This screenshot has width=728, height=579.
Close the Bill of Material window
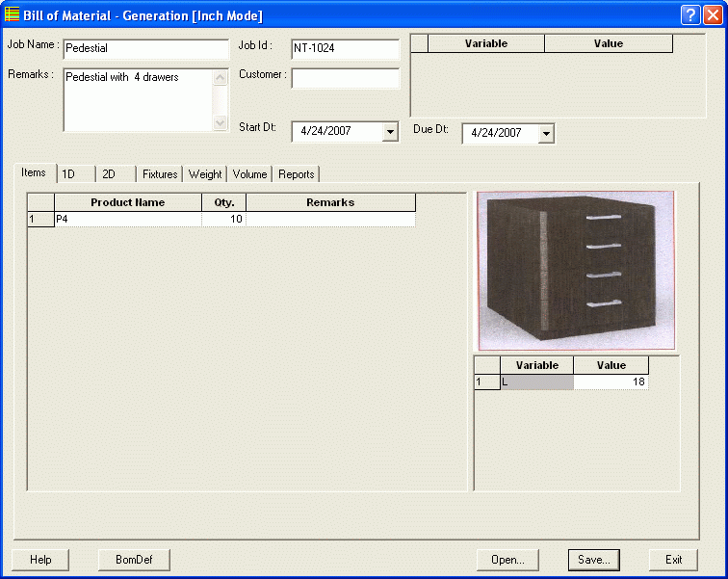click(x=713, y=15)
